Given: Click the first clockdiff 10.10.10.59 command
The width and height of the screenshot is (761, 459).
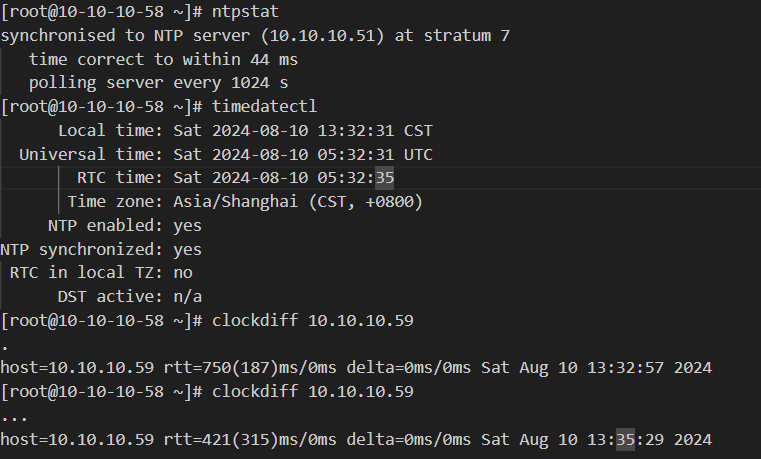Looking at the screenshot, I should coord(313,320).
